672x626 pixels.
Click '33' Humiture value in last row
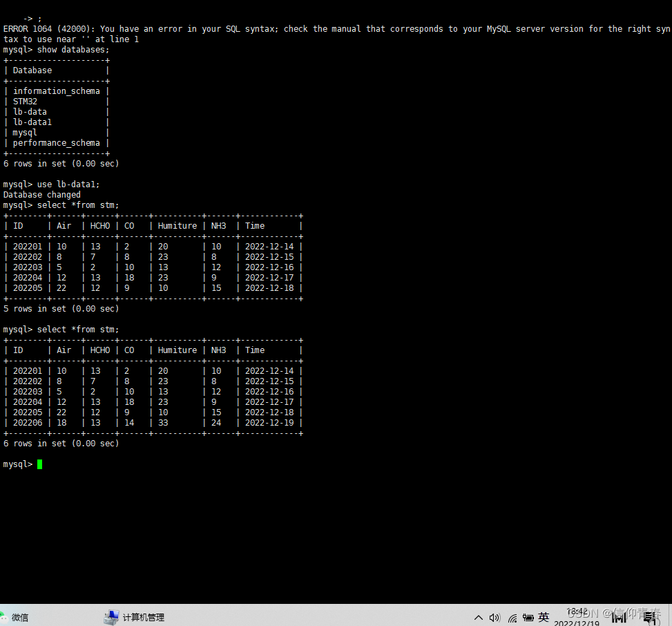click(x=163, y=423)
